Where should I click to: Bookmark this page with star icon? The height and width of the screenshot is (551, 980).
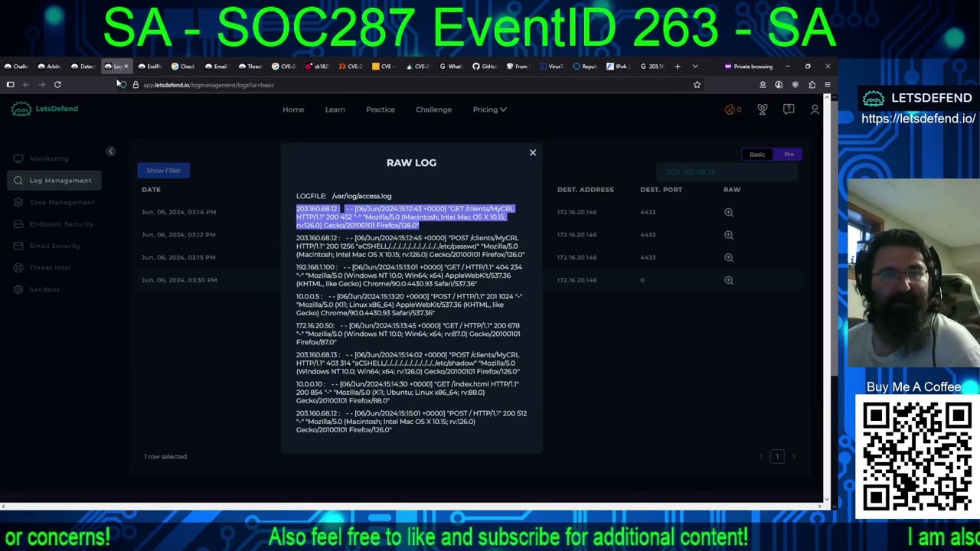pyautogui.click(x=697, y=85)
